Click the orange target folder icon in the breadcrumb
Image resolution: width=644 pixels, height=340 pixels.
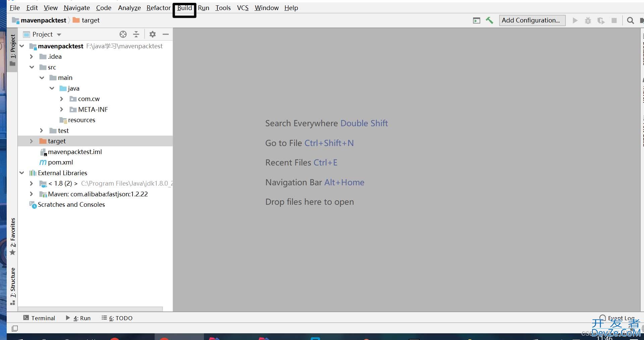[76, 20]
